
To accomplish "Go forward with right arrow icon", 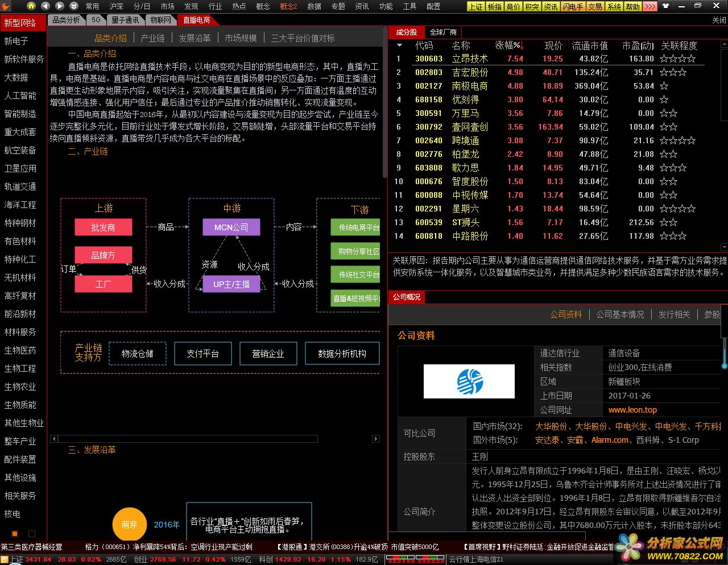I will tap(60, 6).
